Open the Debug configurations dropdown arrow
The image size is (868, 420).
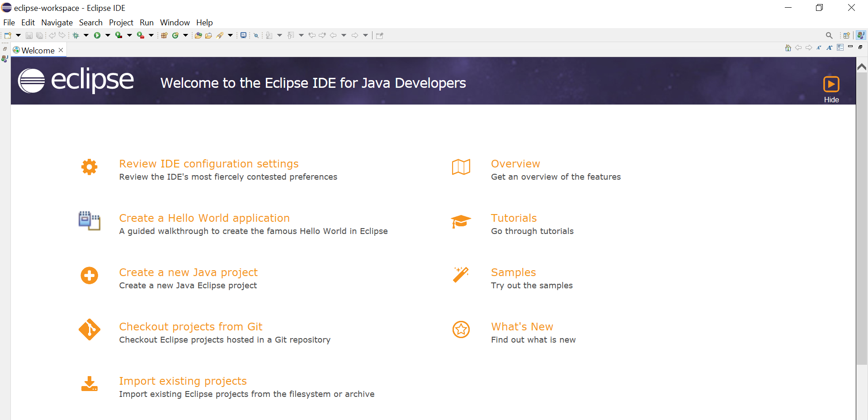pos(86,35)
